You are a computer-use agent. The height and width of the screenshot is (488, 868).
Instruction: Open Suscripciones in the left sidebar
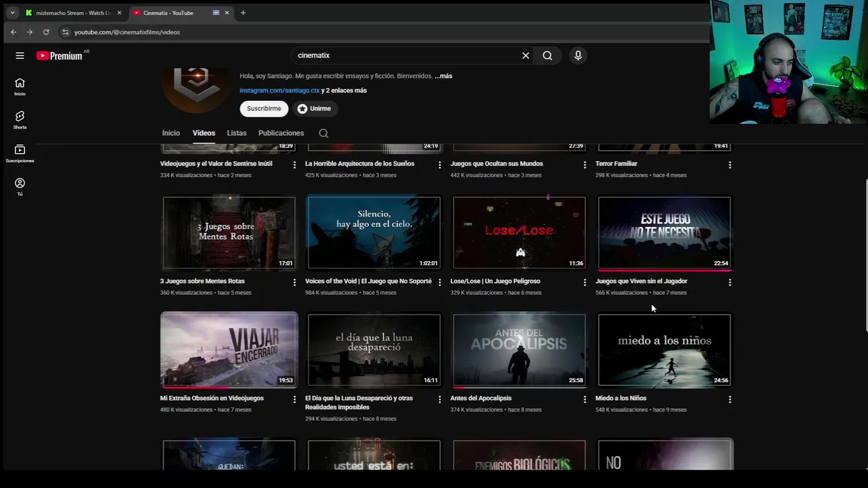[20, 153]
